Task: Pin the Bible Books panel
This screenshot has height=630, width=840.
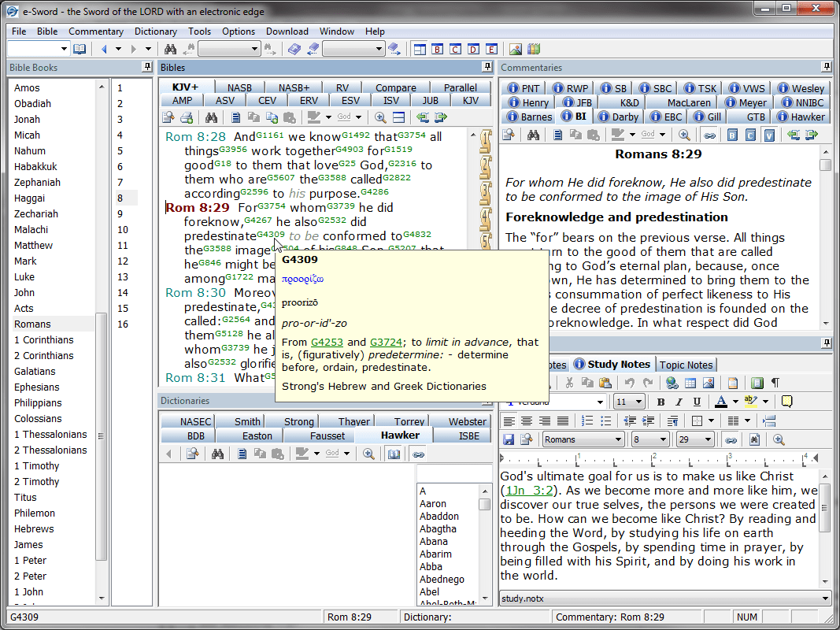Action: (x=146, y=68)
